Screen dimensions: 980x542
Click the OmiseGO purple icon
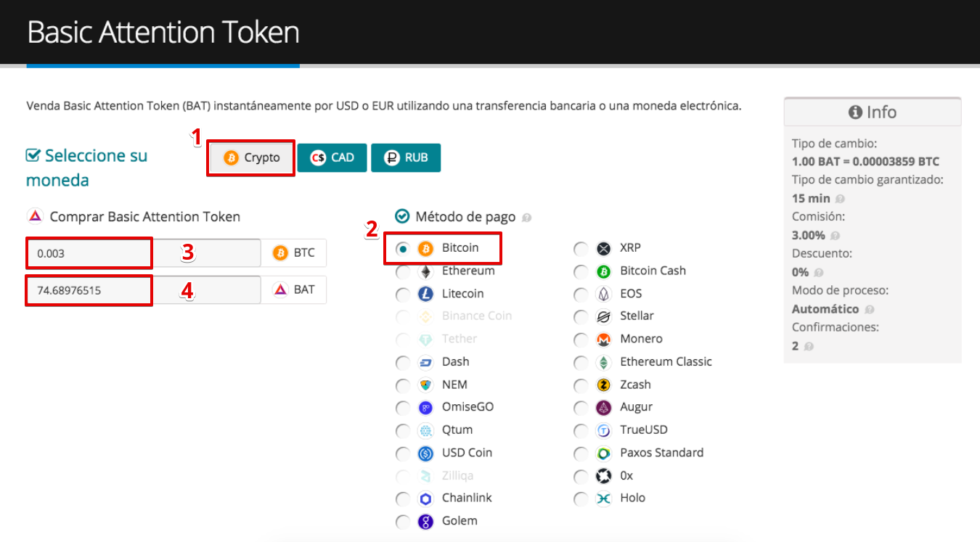pos(425,407)
